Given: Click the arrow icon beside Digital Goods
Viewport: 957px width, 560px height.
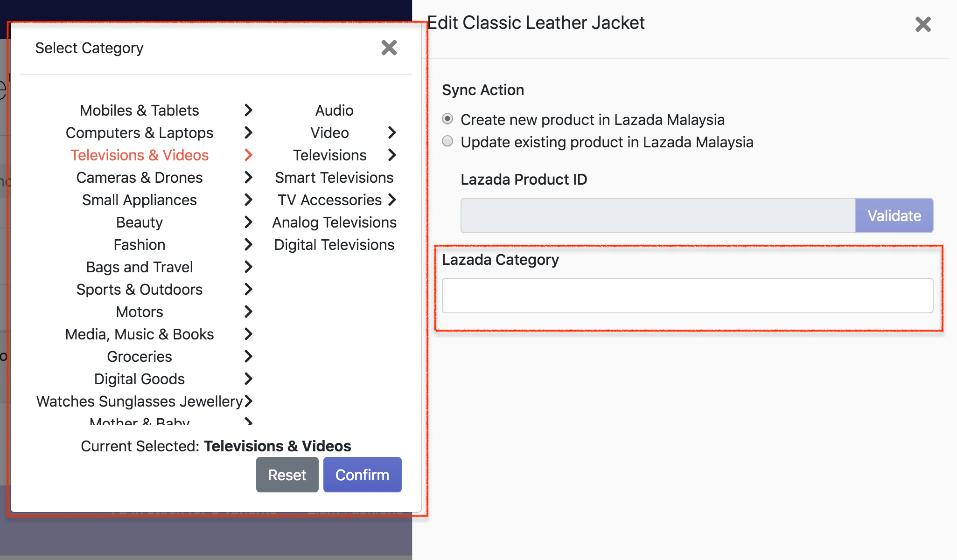Looking at the screenshot, I should coord(248,379).
